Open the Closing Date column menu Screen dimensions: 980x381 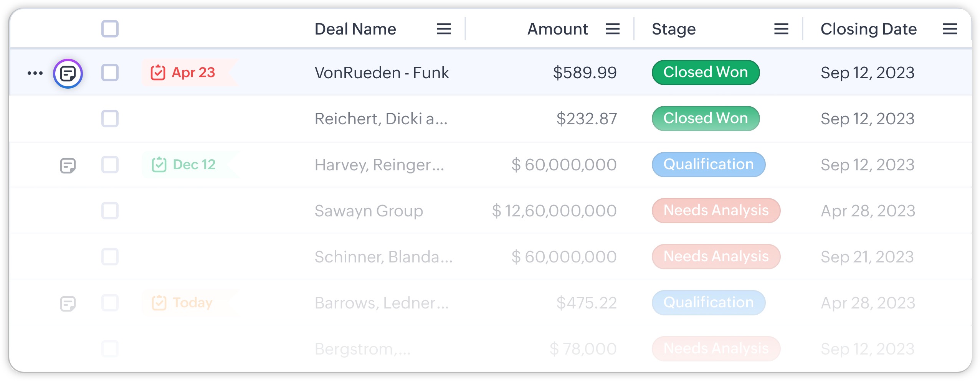click(950, 29)
